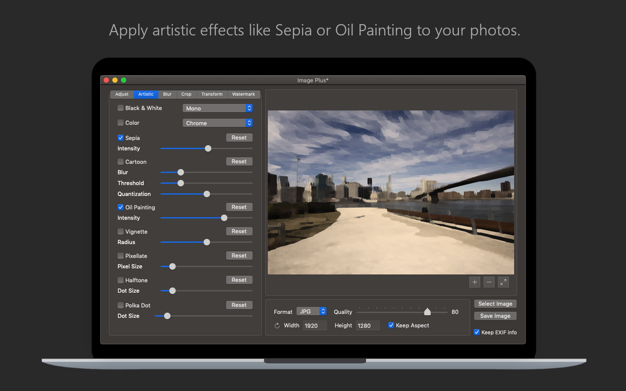Click the zoom out minus icon
This screenshot has width=626, height=391.
(x=489, y=282)
